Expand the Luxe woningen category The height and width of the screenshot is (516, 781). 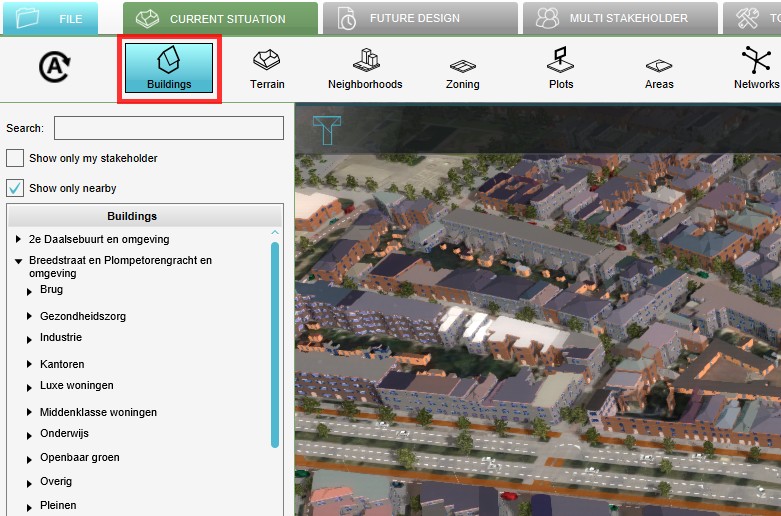[x=30, y=386]
